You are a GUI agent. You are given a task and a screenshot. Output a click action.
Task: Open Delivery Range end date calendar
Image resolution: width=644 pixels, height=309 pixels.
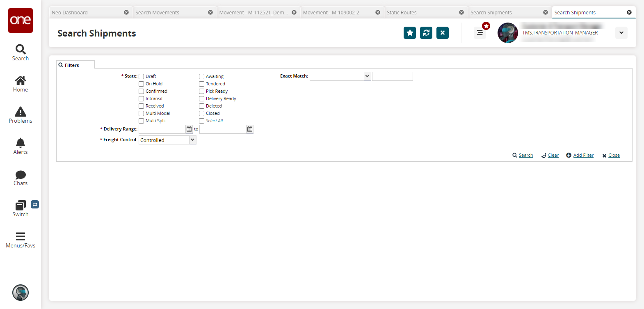[250, 129]
